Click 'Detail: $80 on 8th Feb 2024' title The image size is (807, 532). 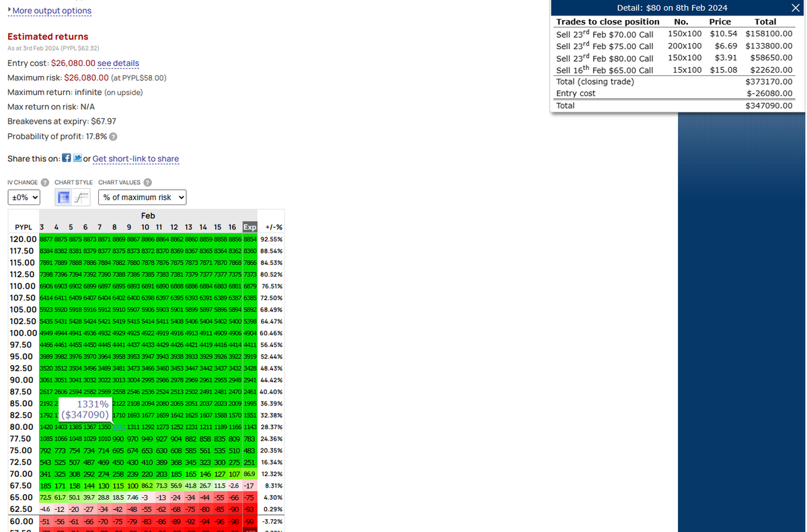672,8
